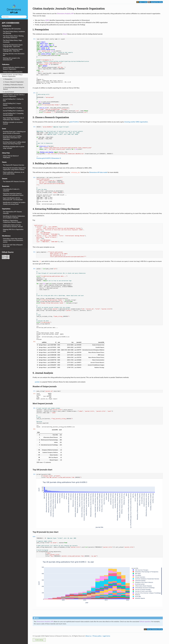This screenshot has height=644, width=169.
Task: Jump to 4. Extracting Publications Citing the Baseset
Action: pos(14,88)
